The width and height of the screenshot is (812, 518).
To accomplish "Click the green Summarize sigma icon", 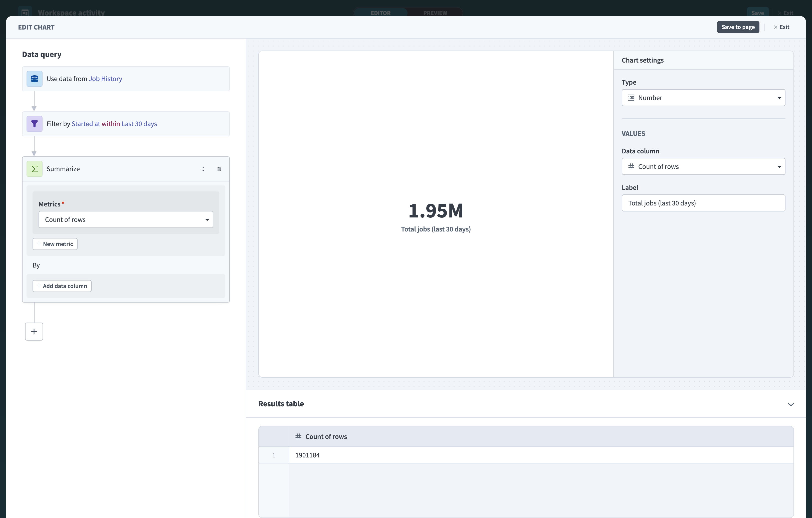I will pos(34,169).
